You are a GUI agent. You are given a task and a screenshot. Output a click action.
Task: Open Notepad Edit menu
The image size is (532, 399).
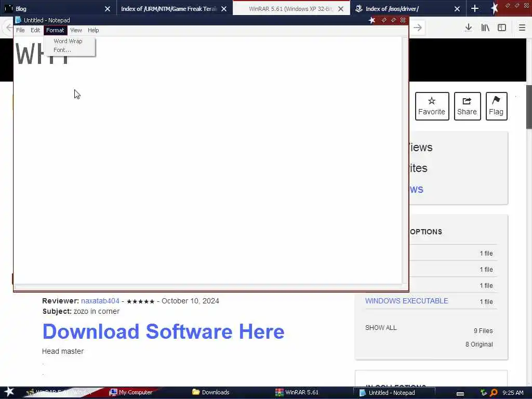click(35, 30)
